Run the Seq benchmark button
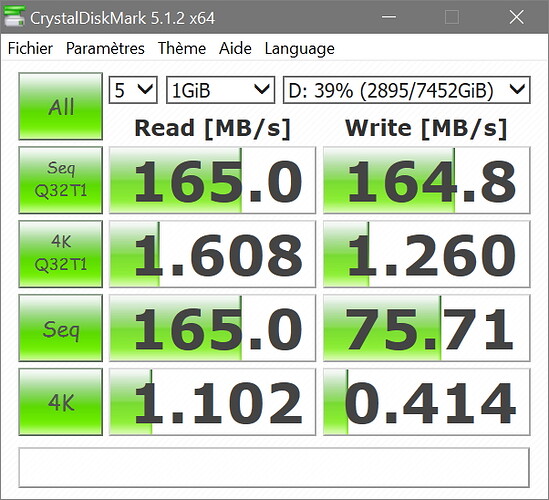549x500 pixels. (61, 328)
